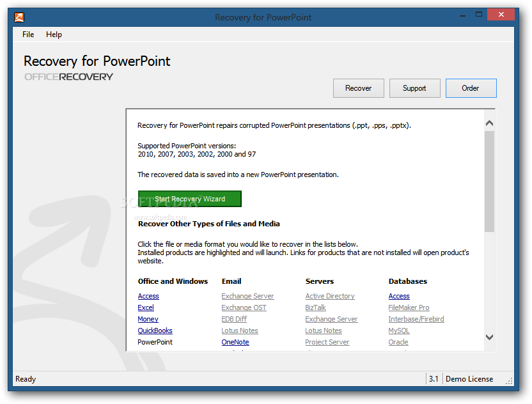The width and height of the screenshot is (532, 404).
Task: Minimize the Recovery for PowerPoint window
Action: click(463, 15)
